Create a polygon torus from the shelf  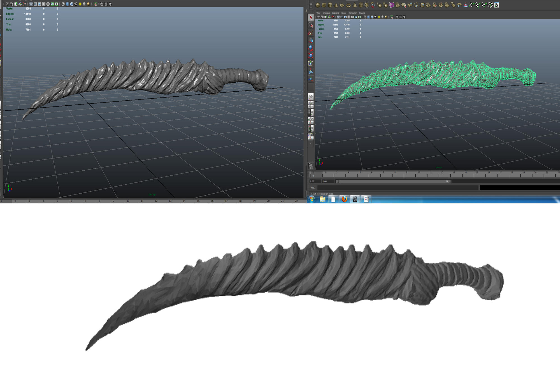coord(348,5)
